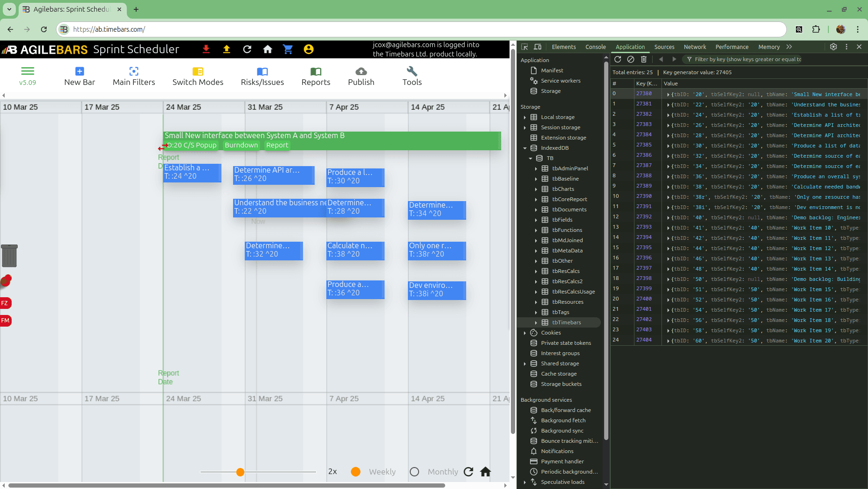Open Chrome's three-dot menu

pyautogui.click(x=858, y=29)
